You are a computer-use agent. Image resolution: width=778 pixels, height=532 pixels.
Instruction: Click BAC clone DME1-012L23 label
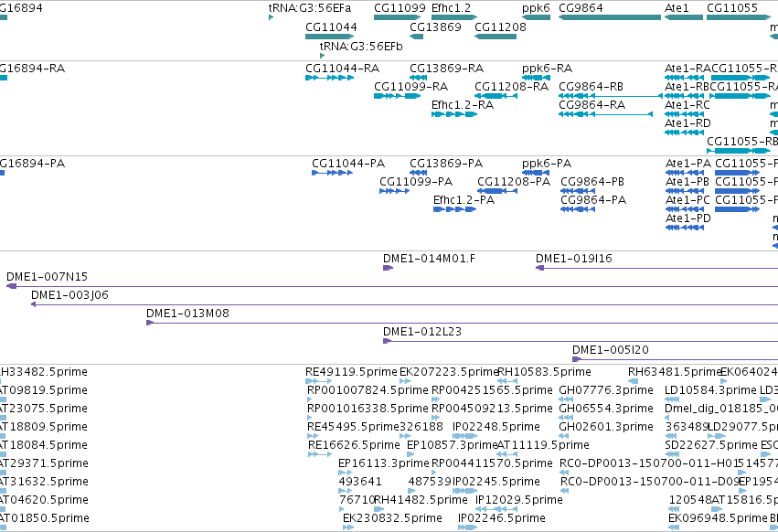coord(422,332)
